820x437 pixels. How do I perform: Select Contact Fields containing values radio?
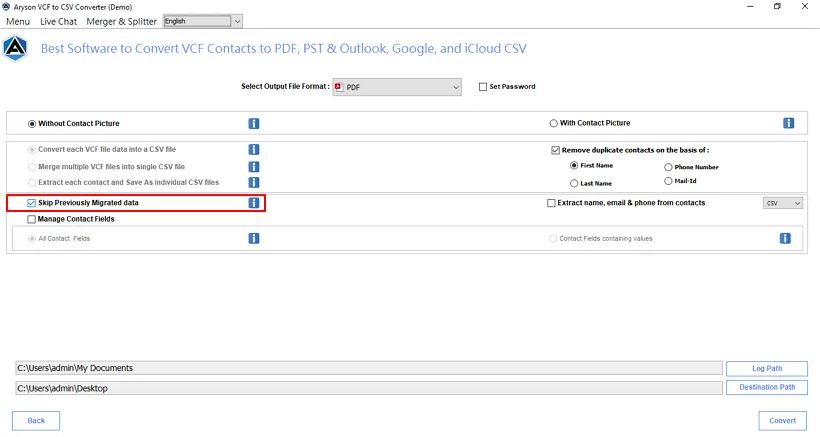tap(553, 238)
